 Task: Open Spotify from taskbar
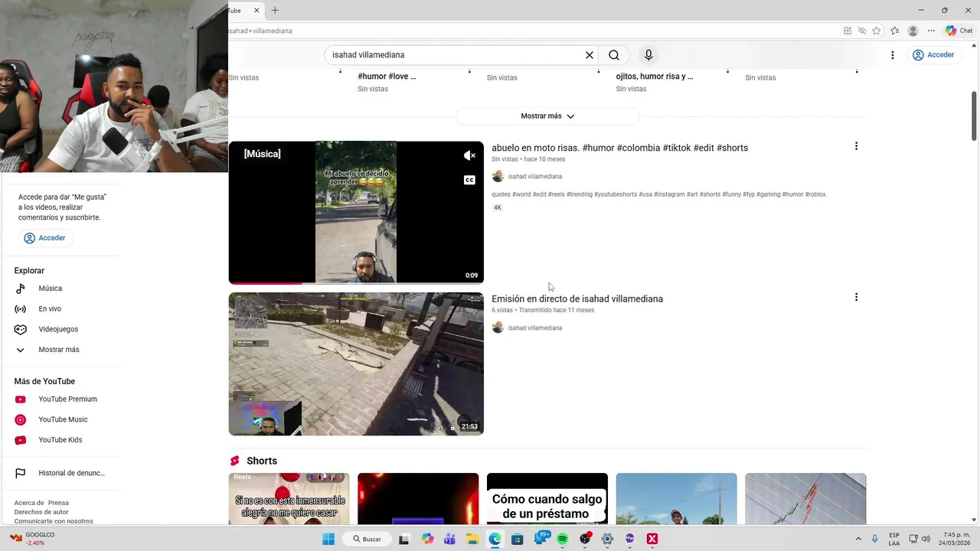coord(563,539)
